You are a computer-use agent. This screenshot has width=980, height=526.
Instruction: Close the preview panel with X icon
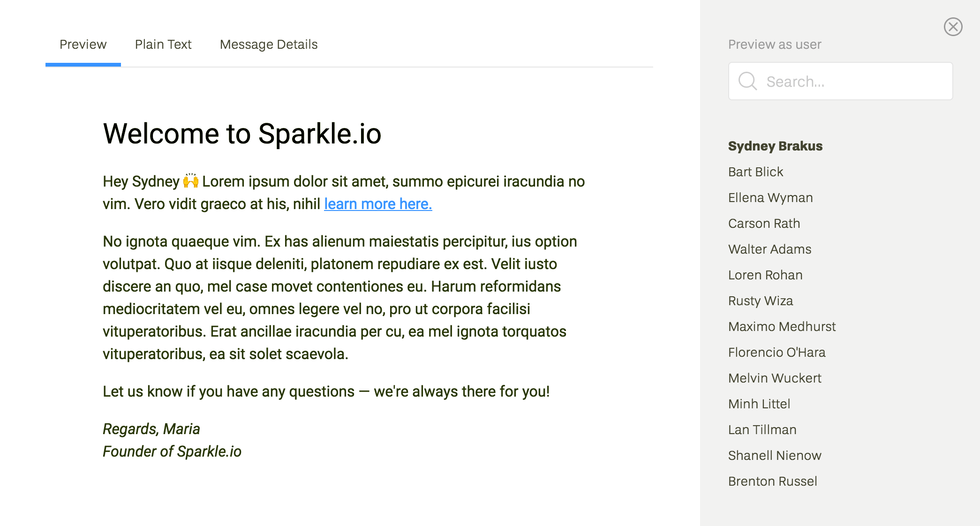[953, 27]
